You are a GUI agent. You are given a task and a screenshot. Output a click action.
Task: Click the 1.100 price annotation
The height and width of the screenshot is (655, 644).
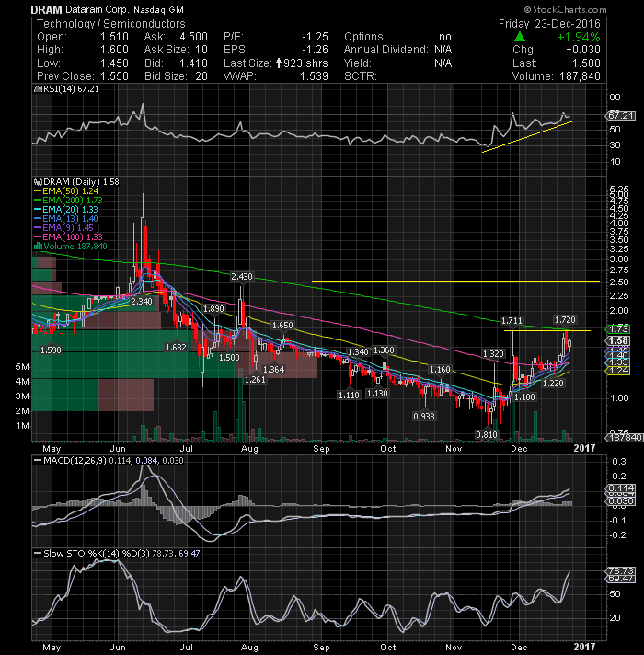tap(524, 396)
